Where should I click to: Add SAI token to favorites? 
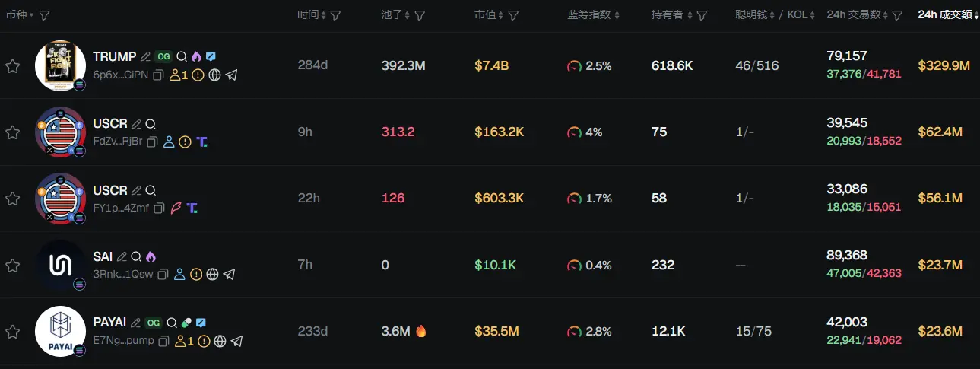click(x=12, y=266)
